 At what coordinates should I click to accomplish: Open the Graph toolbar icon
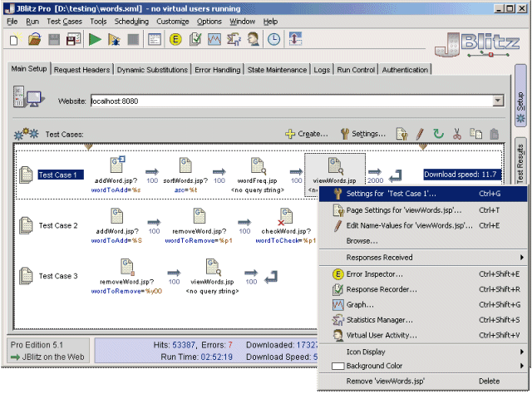pos(214,40)
